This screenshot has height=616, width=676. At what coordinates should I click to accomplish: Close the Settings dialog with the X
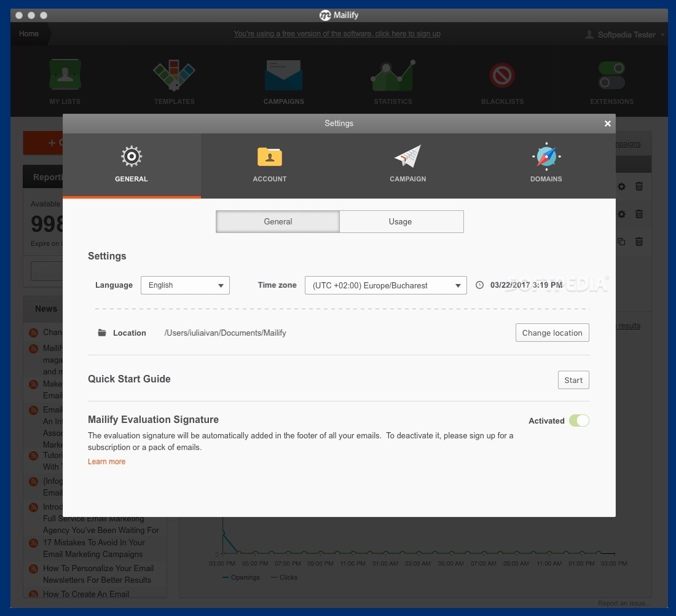tap(607, 124)
